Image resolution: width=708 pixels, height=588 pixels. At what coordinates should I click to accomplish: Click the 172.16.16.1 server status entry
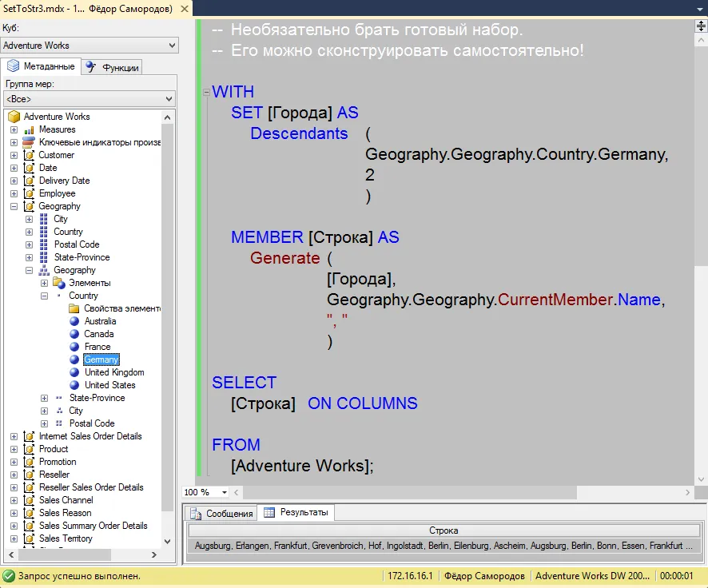click(x=410, y=576)
